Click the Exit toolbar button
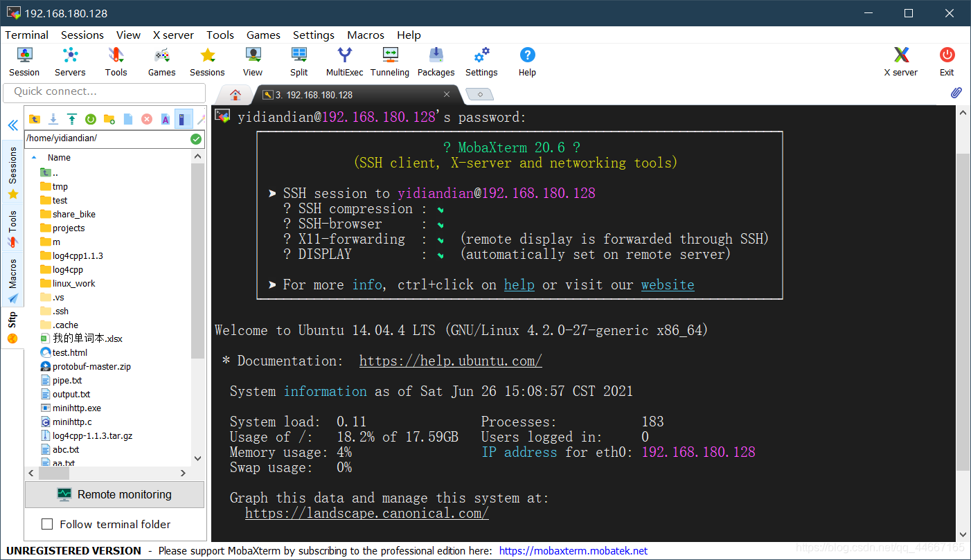The image size is (971, 560). pos(947,62)
